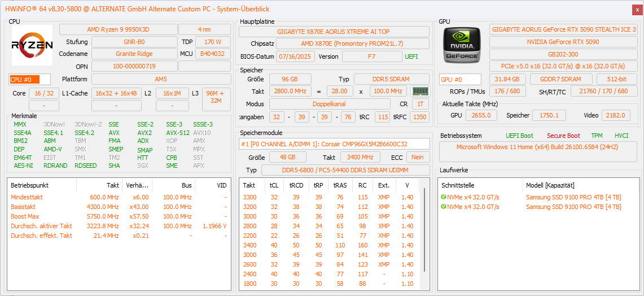Screen dimensions: 644x296
Task: Select the Mindesttakt row
Action: (x=119, y=197)
